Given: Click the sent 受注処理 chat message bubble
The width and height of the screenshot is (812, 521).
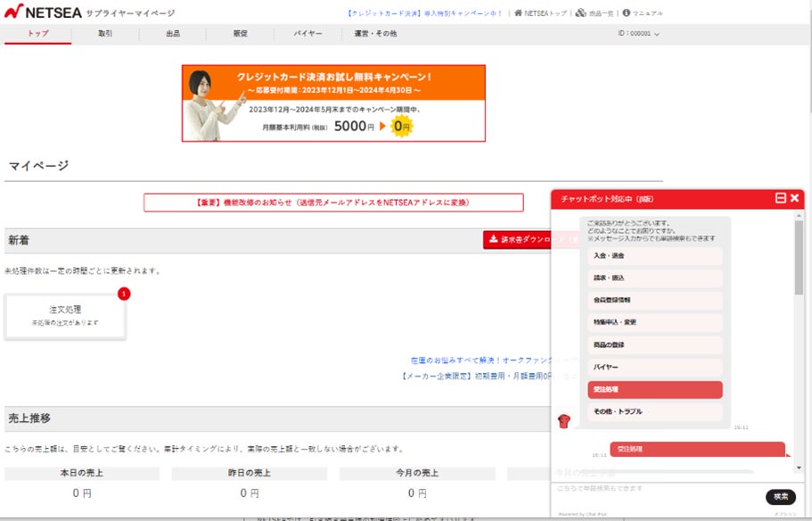Looking at the screenshot, I should coord(698,449).
